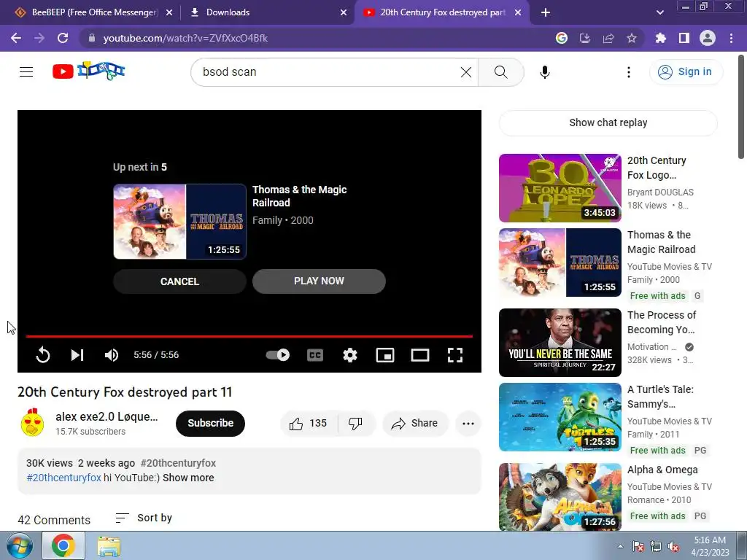Click the red video progress bar

(x=249, y=336)
